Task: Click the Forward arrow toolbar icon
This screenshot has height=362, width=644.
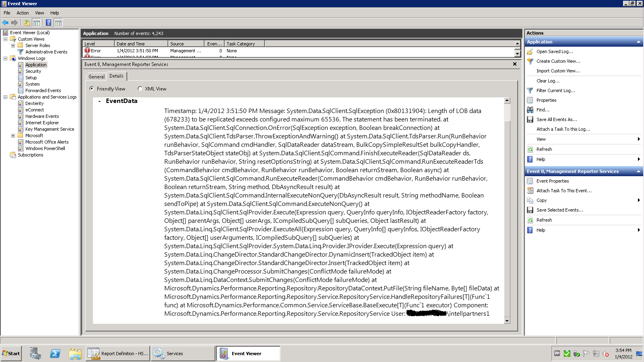Action: [x=14, y=23]
